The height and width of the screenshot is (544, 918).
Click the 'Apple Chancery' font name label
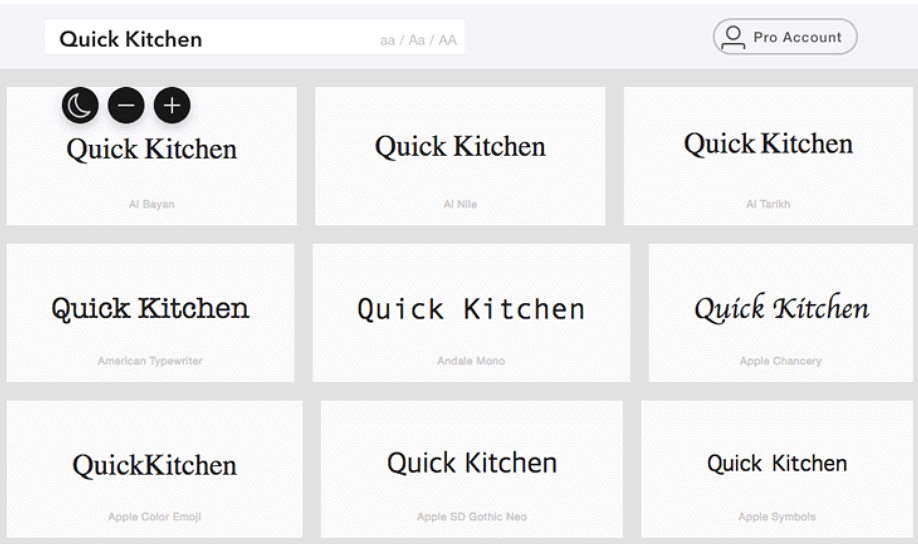(781, 361)
